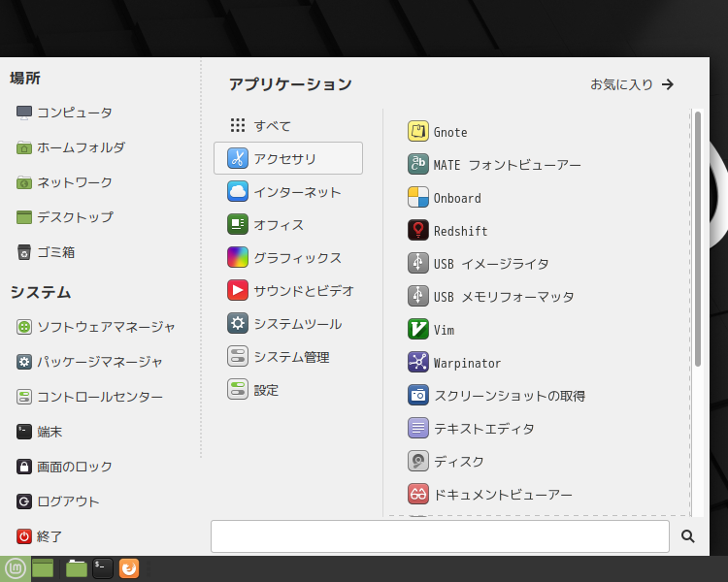The width and height of the screenshot is (728, 582).
Task: Open the Gnote application icon
Action: [417, 131]
